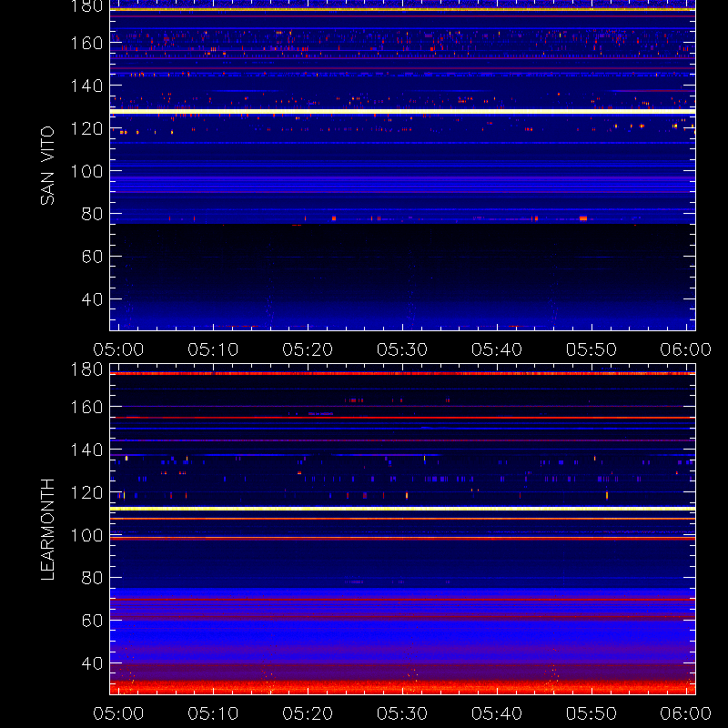This screenshot has height=728, width=728.
Task: Click 05:30 time label under SAN VITO plot
Action: click(x=402, y=349)
